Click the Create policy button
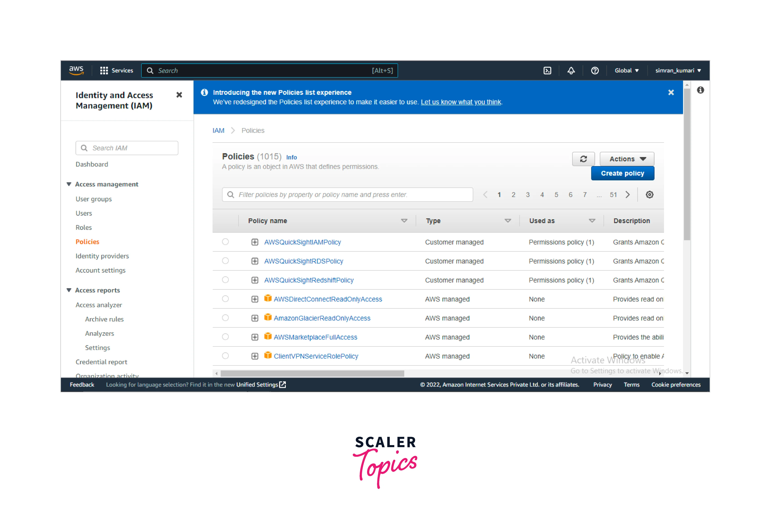Viewport: 770px width, 532px height. (622, 173)
